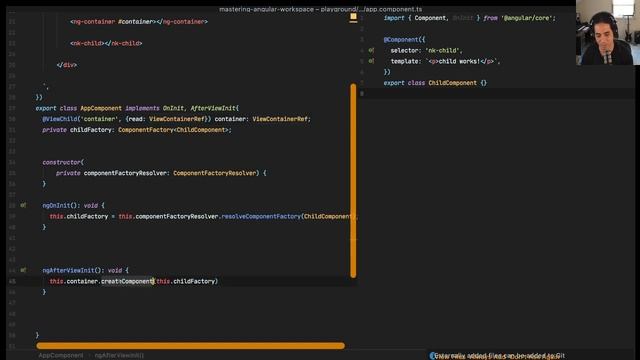Click the 'OnInit' interface after implements
Screen dimensions: 640x360
click(x=173, y=108)
